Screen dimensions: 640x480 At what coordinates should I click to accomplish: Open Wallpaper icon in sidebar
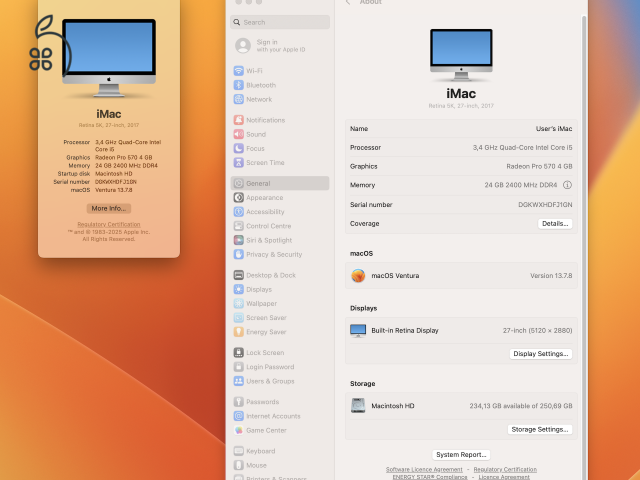click(x=239, y=303)
